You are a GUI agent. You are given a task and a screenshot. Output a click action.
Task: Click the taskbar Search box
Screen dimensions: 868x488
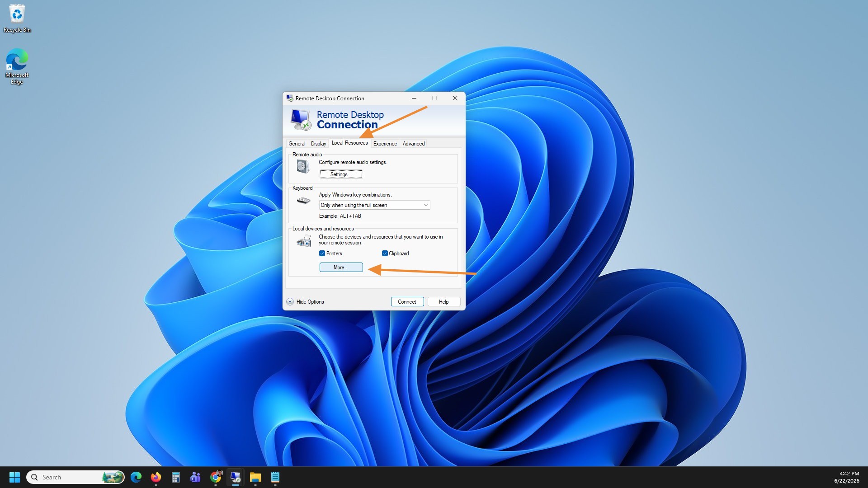tap(75, 477)
